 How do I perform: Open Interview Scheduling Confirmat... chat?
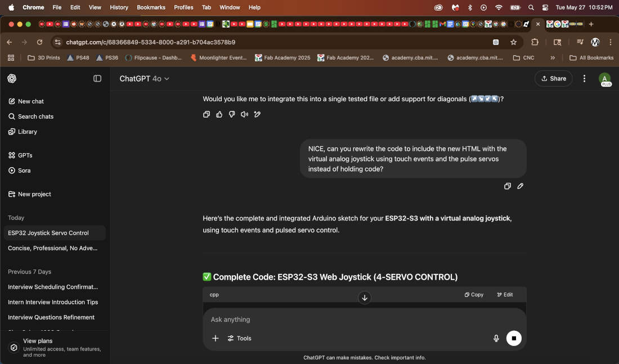tap(55, 286)
